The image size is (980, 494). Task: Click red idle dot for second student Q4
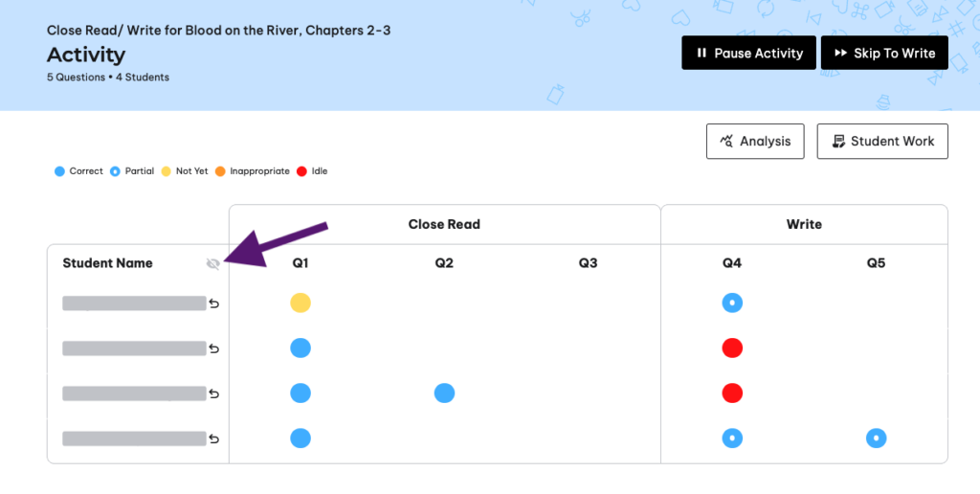pos(732,348)
